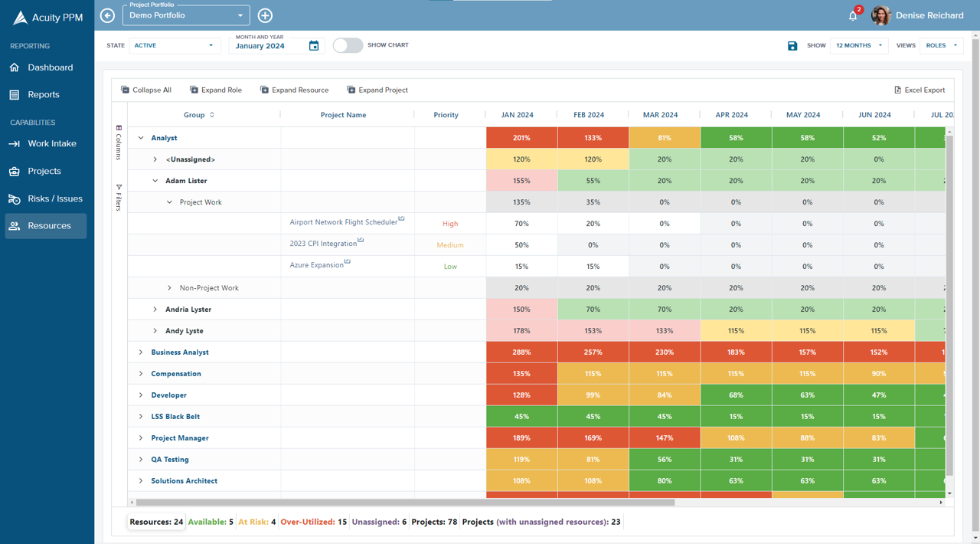The image size is (980, 544).
Task: Click Expand Project button
Action: (x=377, y=90)
